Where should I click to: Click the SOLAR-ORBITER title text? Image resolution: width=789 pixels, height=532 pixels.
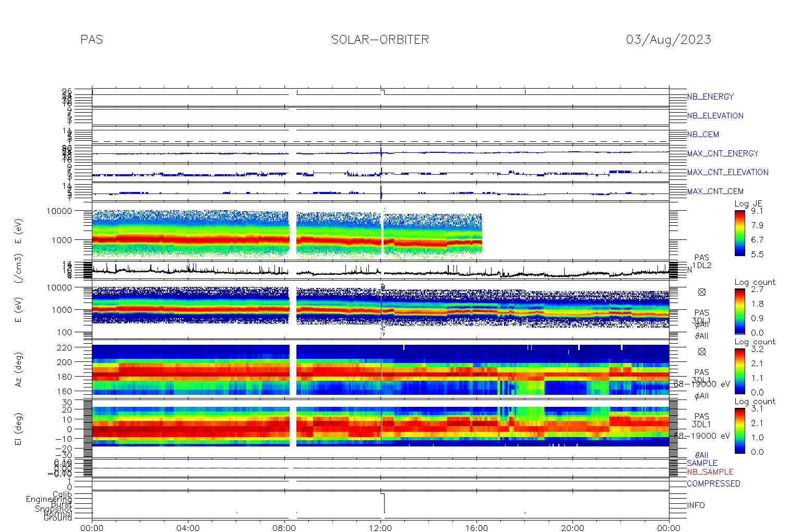[380, 40]
